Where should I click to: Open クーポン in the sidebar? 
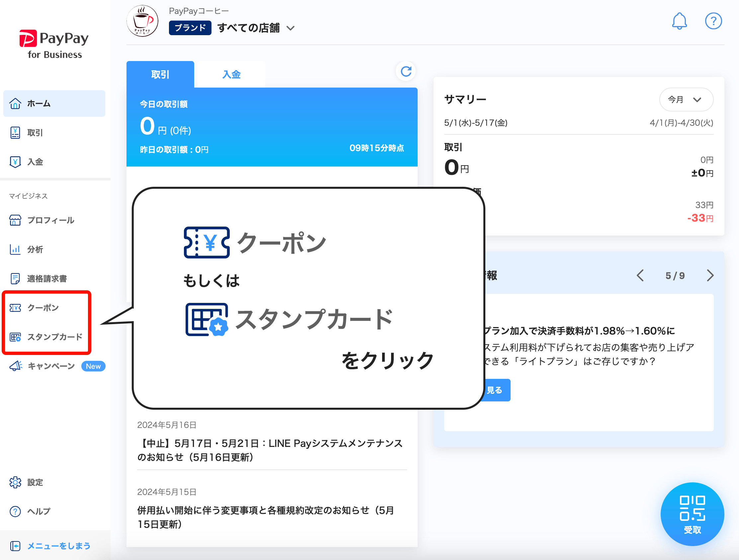click(x=43, y=308)
